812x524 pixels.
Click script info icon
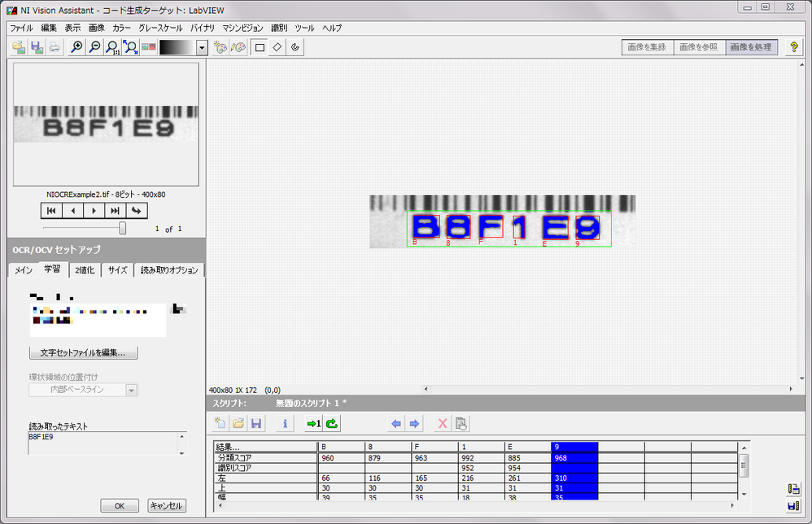[285, 424]
